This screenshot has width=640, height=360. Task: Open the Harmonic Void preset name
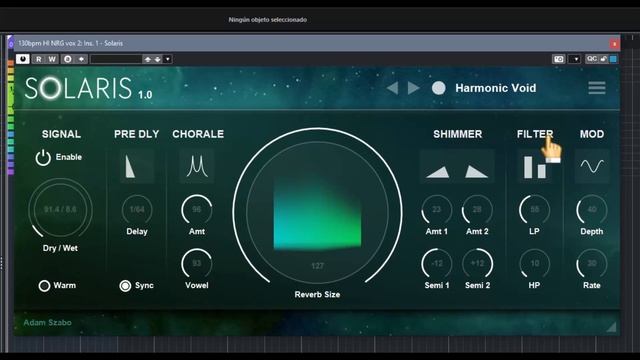pos(496,88)
